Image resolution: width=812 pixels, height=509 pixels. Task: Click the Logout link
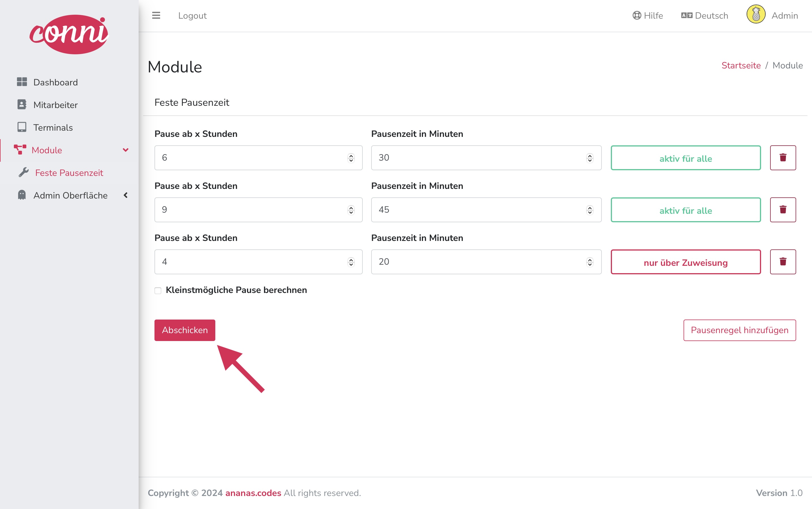point(192,16)
